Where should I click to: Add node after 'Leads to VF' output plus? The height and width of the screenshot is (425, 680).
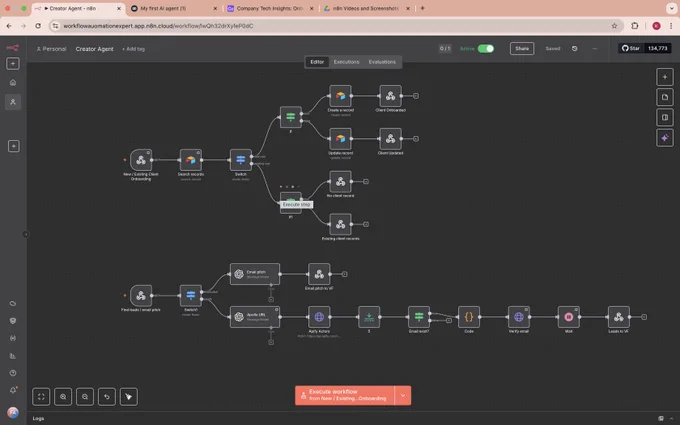tap(644, 317)
